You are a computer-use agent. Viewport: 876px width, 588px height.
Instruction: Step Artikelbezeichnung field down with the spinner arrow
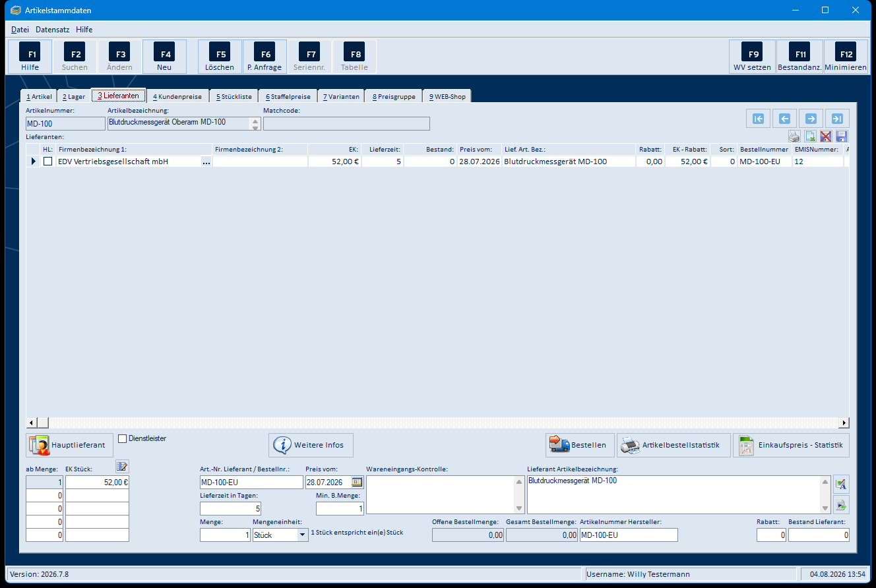tap(256, 127)
